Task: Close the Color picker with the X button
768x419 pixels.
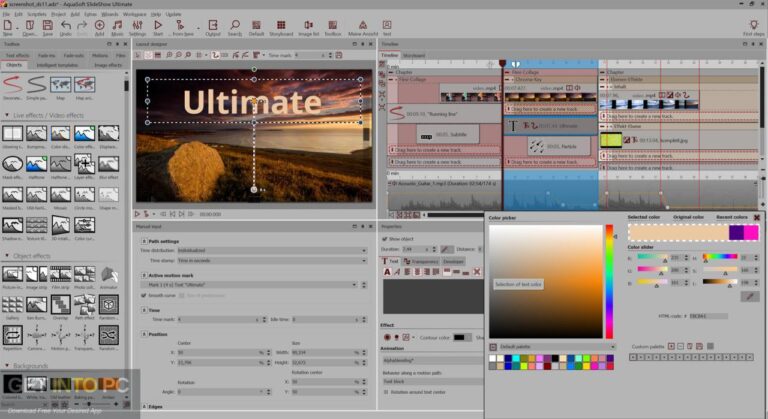Action: [x=757, y=218]
